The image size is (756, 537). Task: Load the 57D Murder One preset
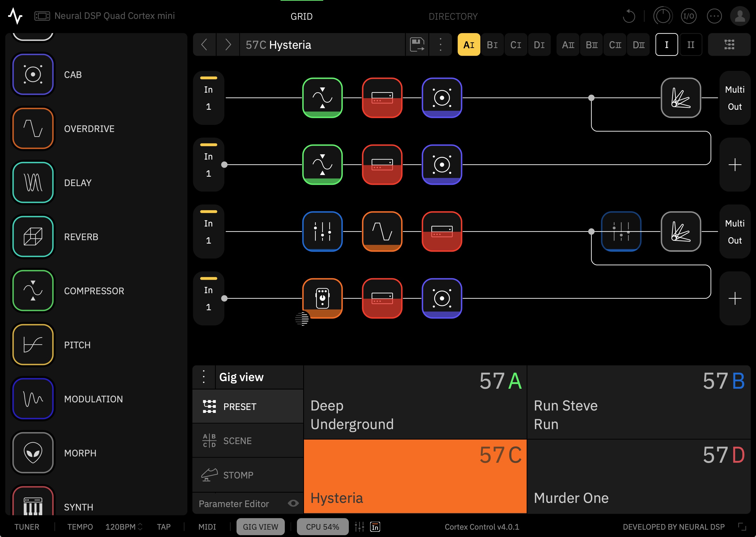coord(638,476)
